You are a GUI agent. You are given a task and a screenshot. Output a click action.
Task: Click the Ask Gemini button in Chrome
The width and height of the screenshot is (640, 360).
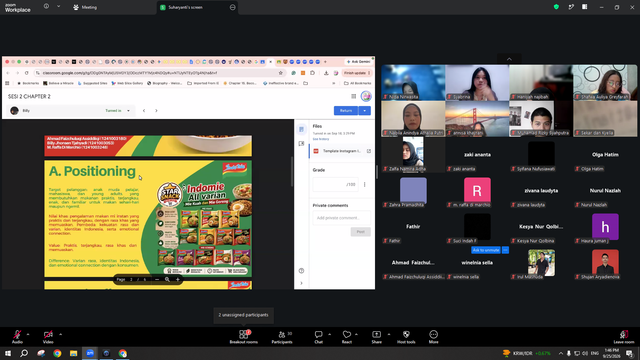[x=359, y=62]
